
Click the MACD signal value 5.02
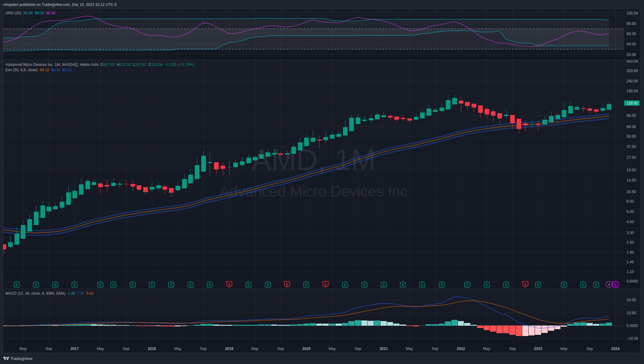click(x=90, y=293)
